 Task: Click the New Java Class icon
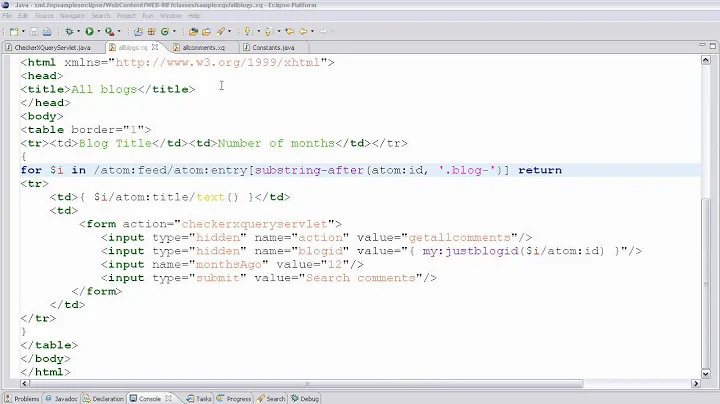165,32
